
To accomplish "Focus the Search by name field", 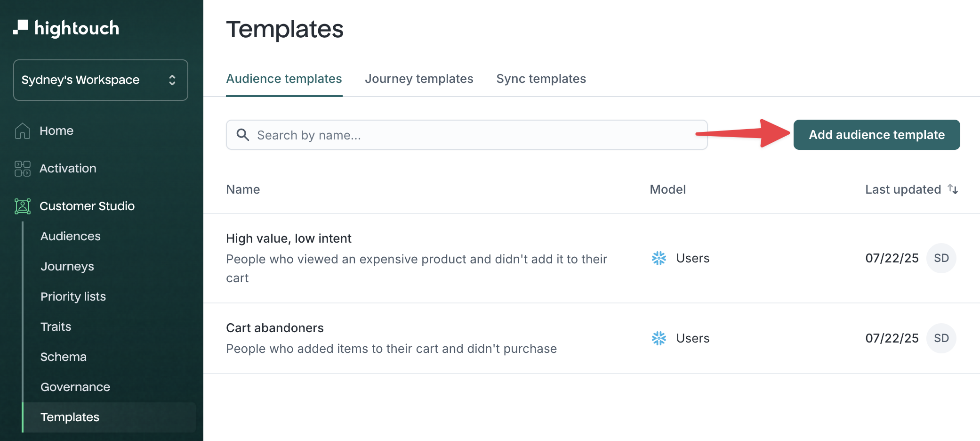I will coord(466,135).
